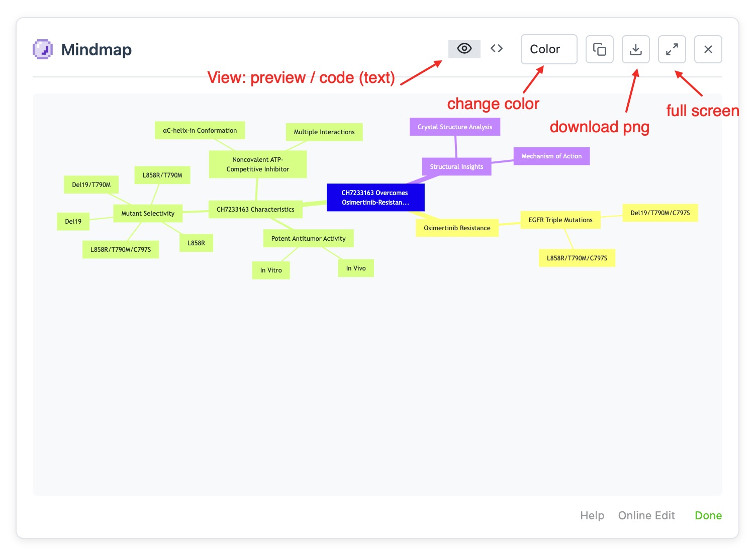Copy the mindmap using the copy icon
The height and width of the screenshot is (554, 756).
599,49
